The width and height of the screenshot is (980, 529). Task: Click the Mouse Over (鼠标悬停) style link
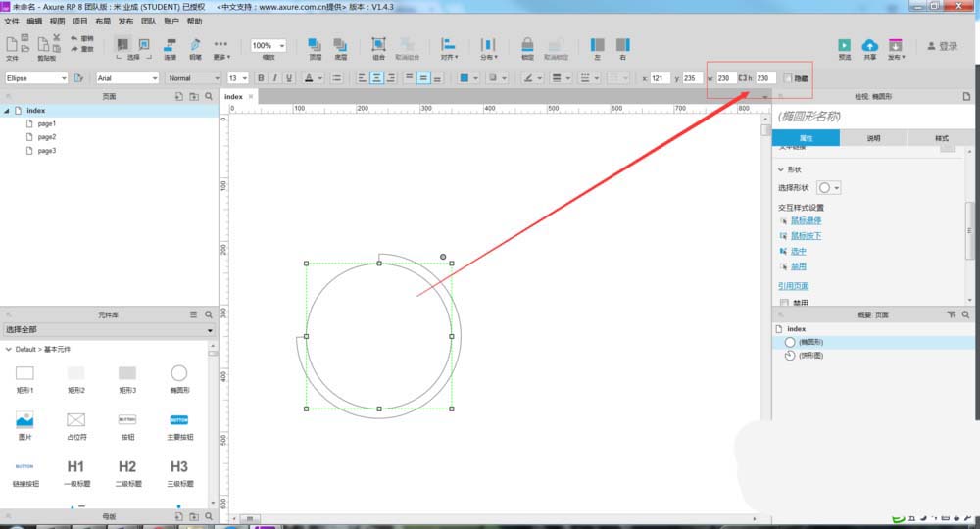tap(806, 220)
